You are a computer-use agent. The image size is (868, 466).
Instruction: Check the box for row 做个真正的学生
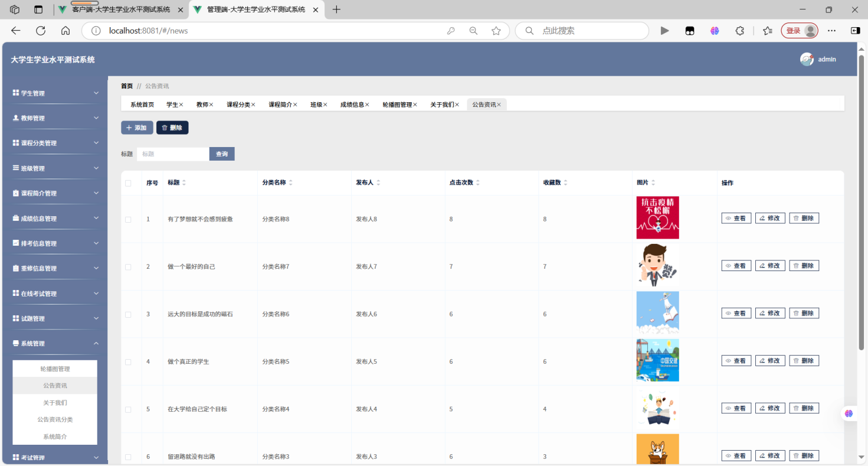128,362
